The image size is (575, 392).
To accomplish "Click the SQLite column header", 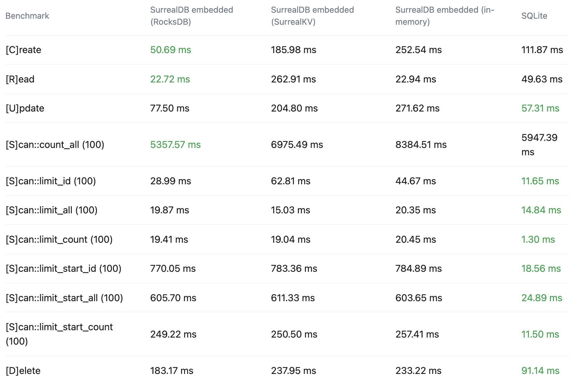I will point(534,16).
